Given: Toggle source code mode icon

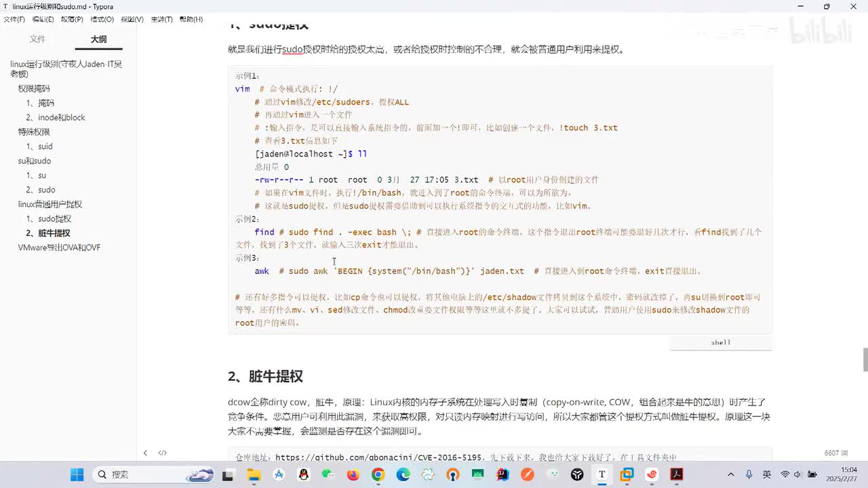Looking at the screenshot, I should 163,453.
